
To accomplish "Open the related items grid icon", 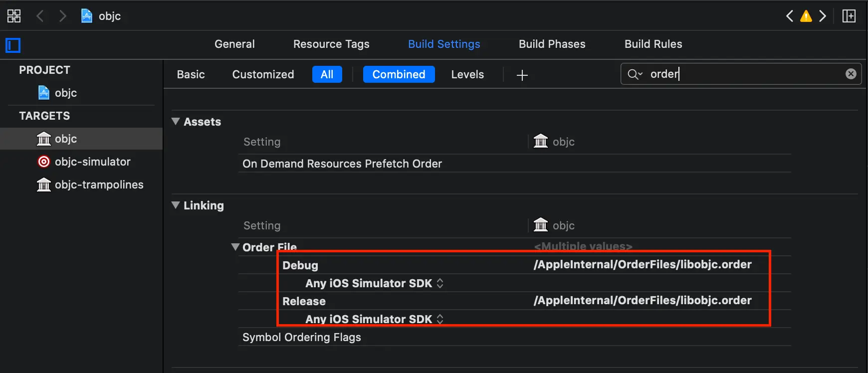I will point(14,16).
